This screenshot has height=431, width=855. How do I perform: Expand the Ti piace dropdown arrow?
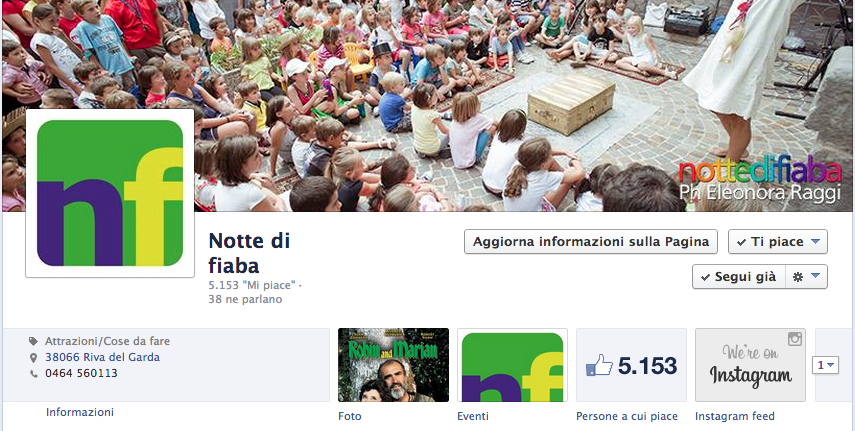click(x=815, y=241)
